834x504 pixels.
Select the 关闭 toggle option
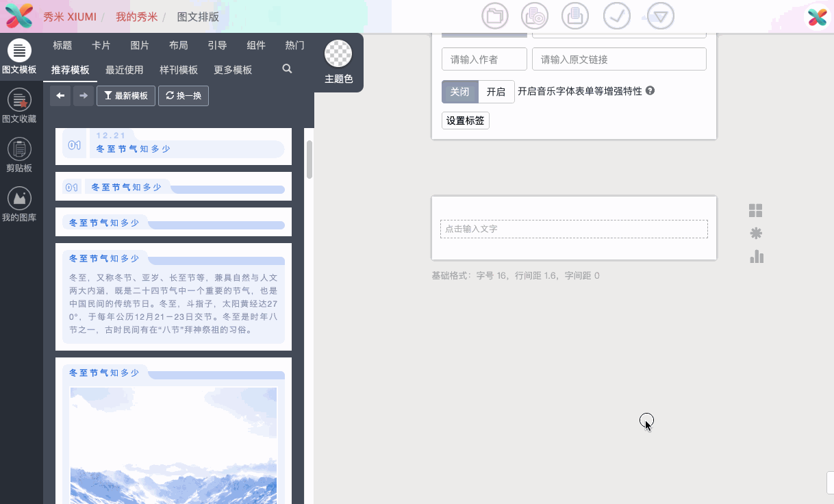tap(460, 92)
